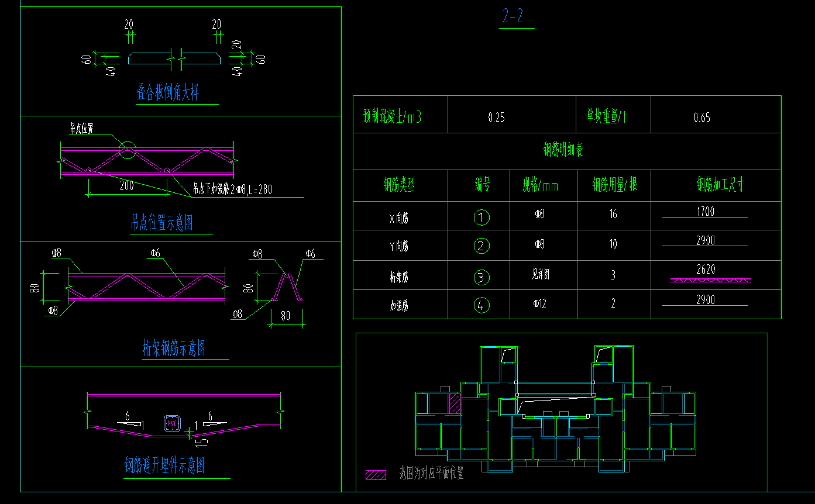The height and width of the screenshot is (504, 815).
Task: Select the circled lifting point marker
Action: (x=128, y=150)
